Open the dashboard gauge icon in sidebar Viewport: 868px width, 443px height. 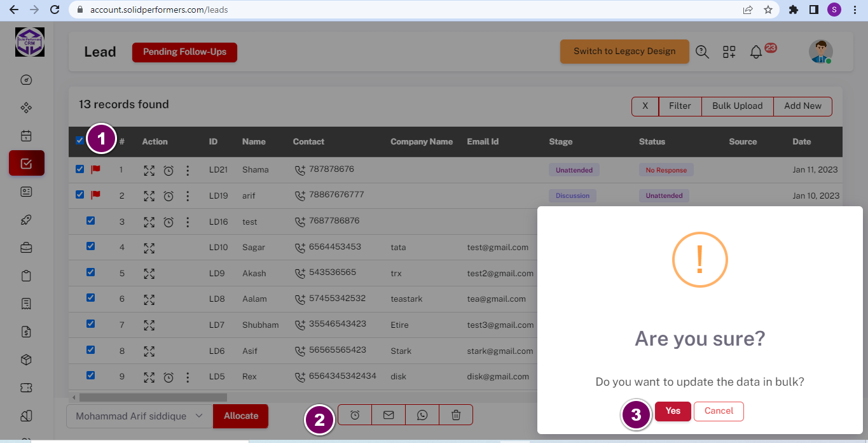26,80
